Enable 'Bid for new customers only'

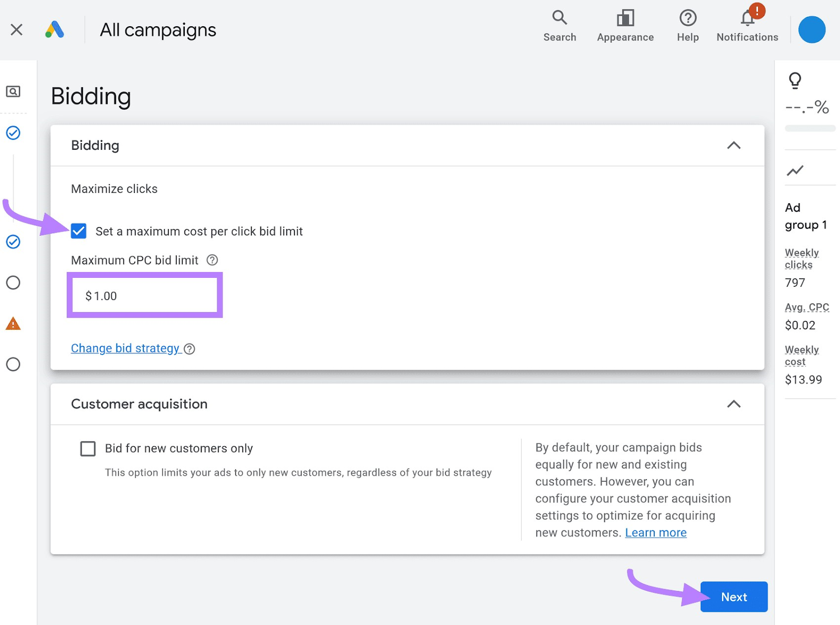[x=88, y=449]
